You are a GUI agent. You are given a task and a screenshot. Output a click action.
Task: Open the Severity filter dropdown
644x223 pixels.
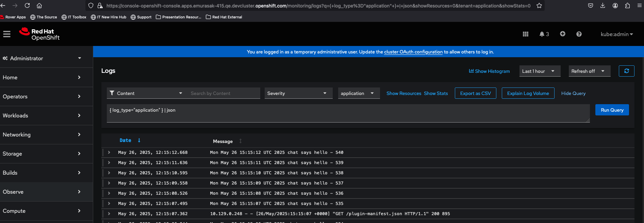[298, 93]
